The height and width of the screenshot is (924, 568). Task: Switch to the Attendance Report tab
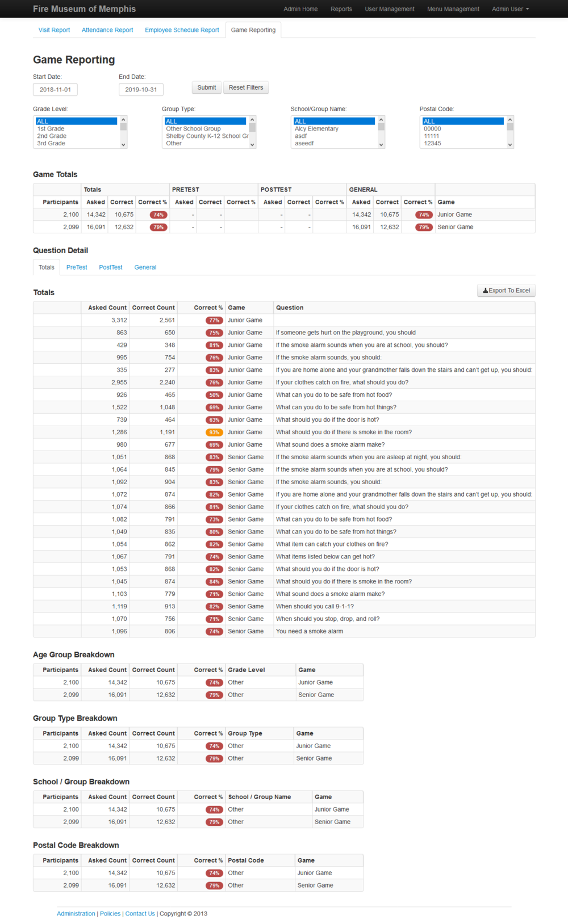107,30
